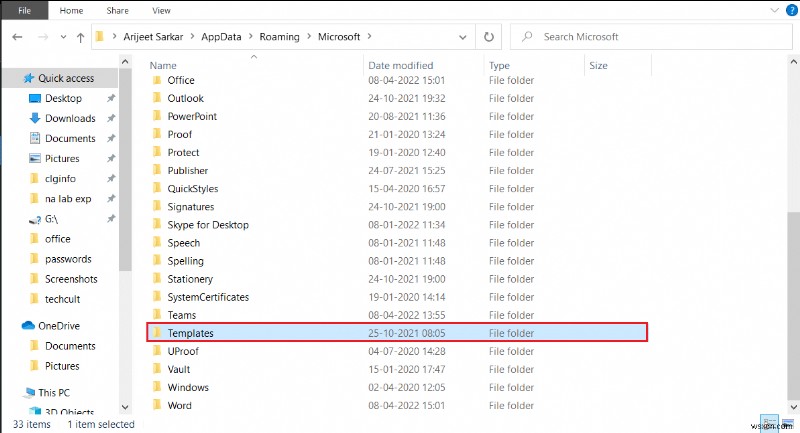This screenshot has width=800, height=433.
Task: Open dropdown after Microsoft breadcrumb
Action: tap(369, 37)
